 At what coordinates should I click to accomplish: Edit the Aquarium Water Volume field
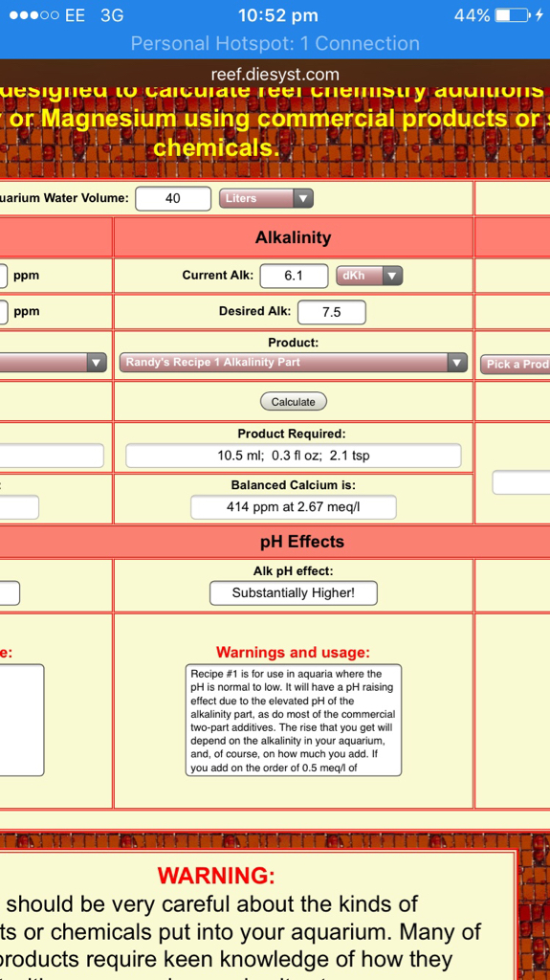tap(173, 199)
